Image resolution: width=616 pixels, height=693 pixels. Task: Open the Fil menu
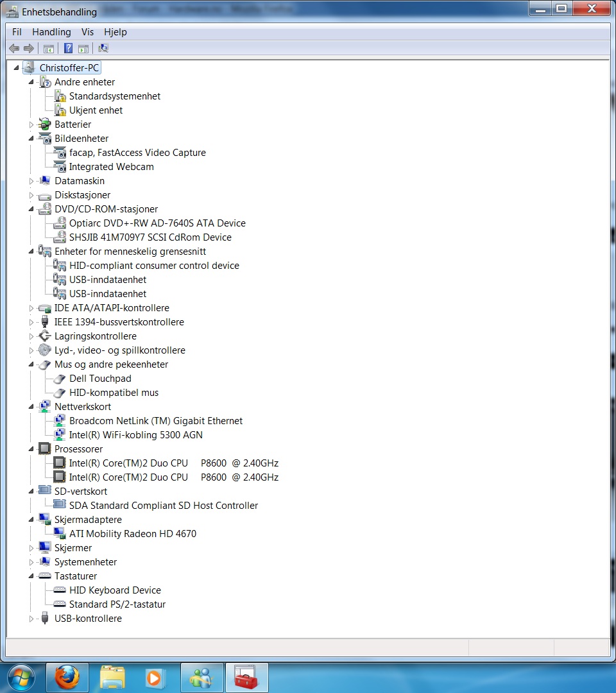click(x=17, y=32)
